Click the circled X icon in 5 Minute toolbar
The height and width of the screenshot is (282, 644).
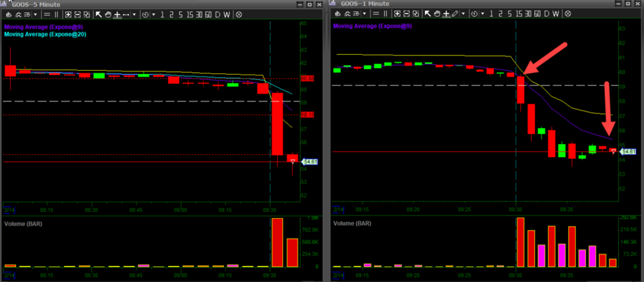click(239, 14)
